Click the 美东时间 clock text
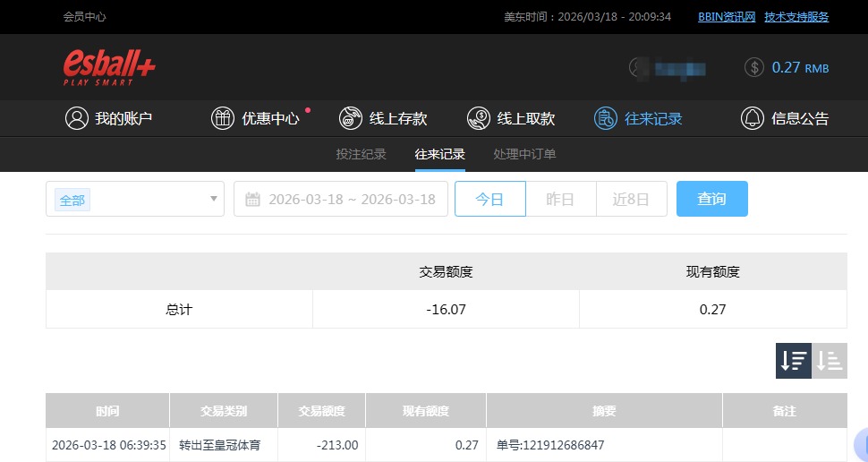Screen dimensions: 868x462 click(587, 17)
